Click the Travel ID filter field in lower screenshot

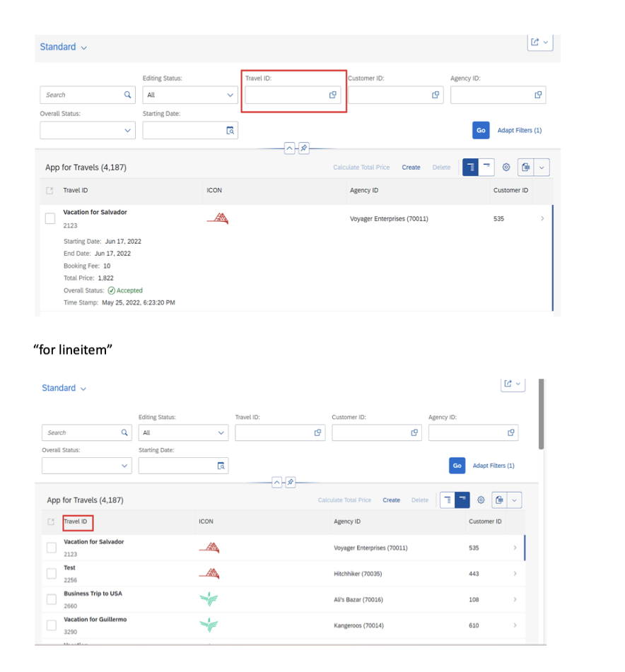(x=280, y=432)
